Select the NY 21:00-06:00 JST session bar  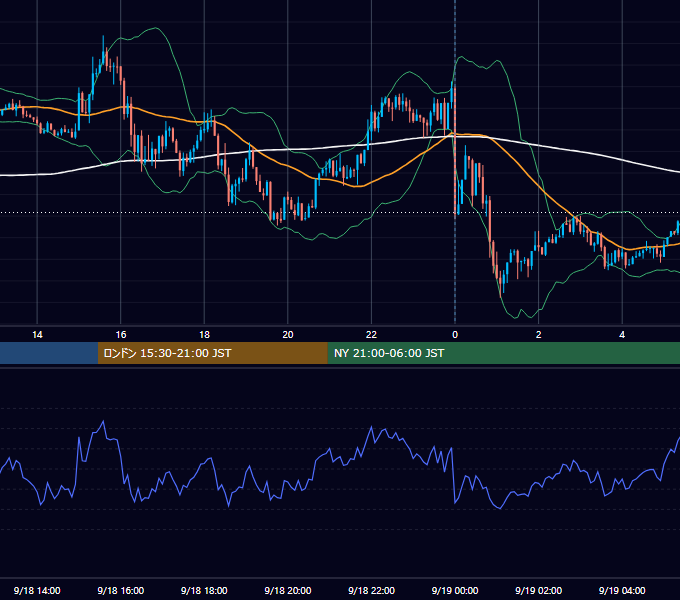[503, 353]
